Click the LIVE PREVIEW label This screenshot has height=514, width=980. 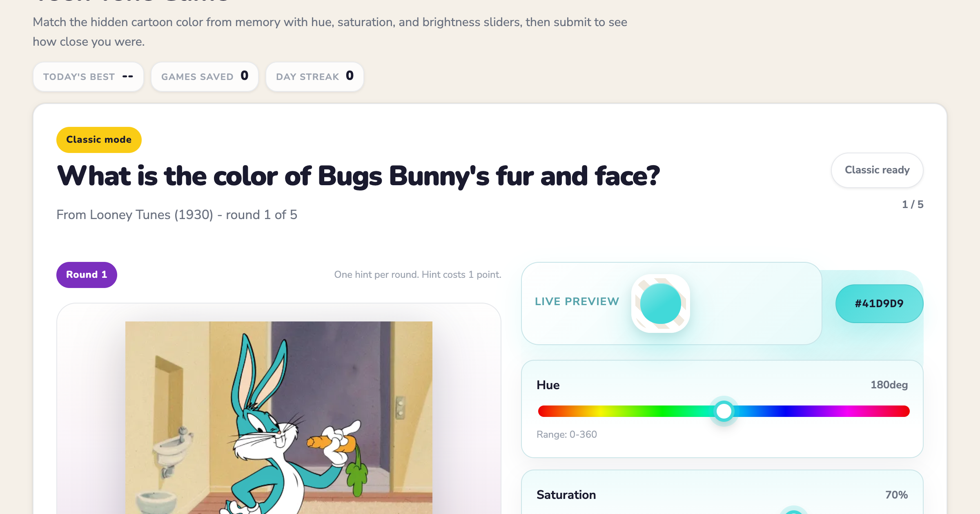tap(577, 301)
